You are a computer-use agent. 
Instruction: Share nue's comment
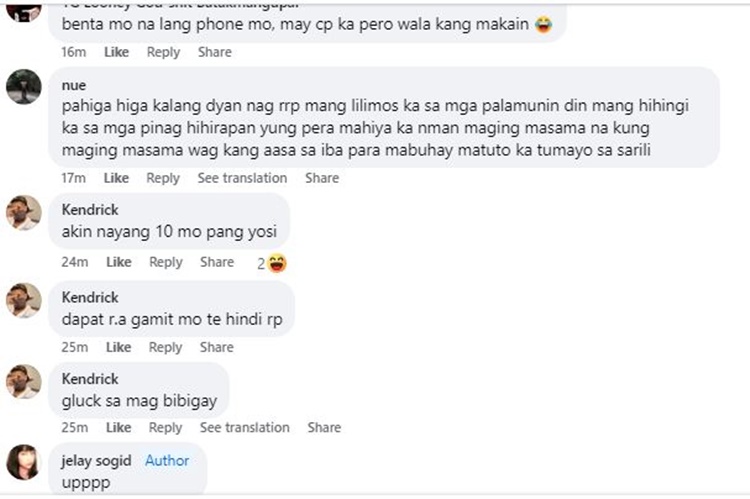pyautogui.click(x=322, y=178)
